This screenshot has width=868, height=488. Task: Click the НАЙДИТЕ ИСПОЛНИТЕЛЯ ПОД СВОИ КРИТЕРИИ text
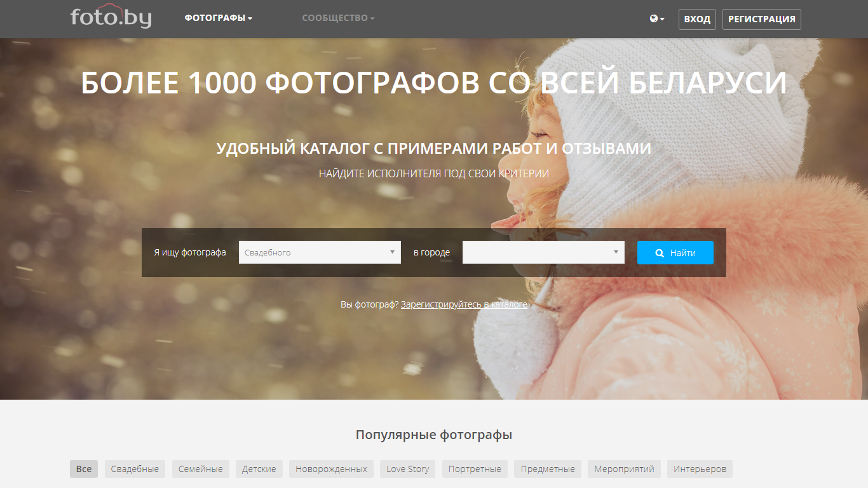coord(434,173)
